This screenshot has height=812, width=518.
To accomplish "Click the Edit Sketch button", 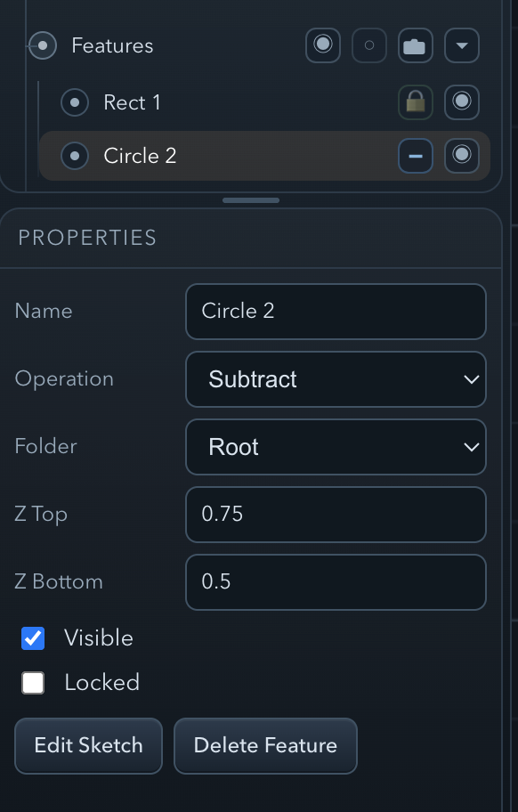I will [88, 746].
